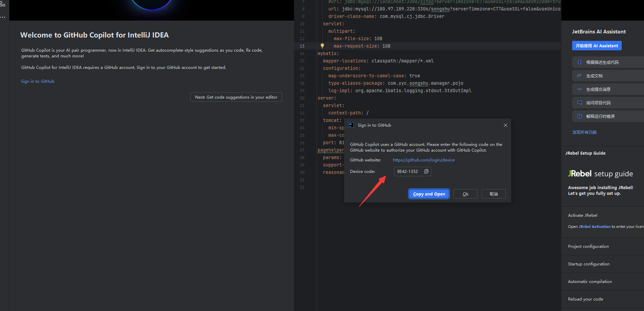Copy device code using the clipboard icon
The image size is (644, 311).
[426, 172]
